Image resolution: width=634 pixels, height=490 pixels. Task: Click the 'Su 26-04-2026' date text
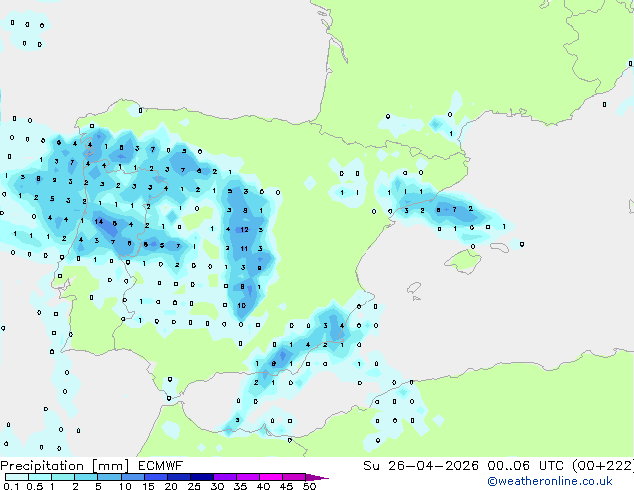pyautogui.click(x=421, y=466)
